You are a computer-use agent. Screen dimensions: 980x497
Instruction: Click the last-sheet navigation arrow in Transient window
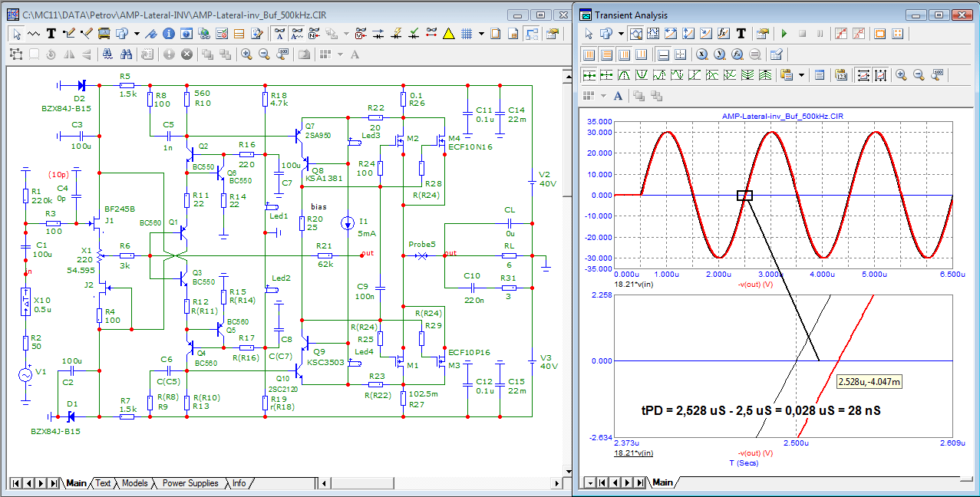638,482
